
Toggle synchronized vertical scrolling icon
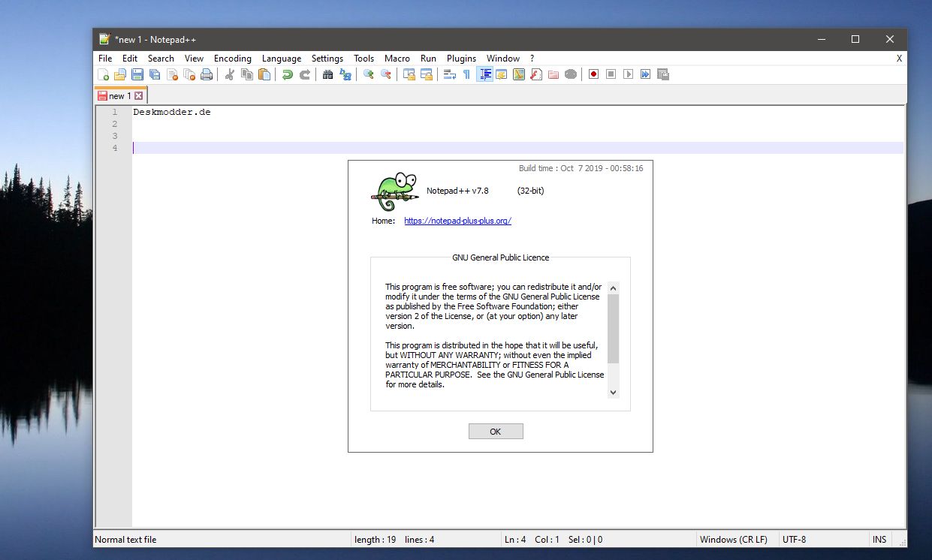409,74
